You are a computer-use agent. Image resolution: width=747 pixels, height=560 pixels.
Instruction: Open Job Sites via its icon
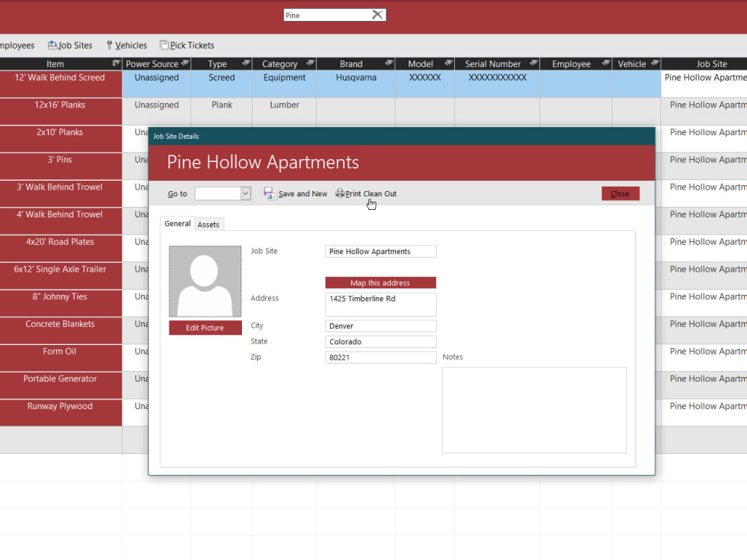click(52, 46)
